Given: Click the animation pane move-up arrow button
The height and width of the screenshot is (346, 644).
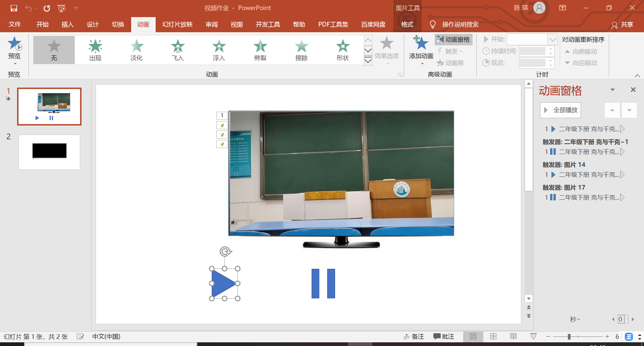Looking at the screenshot, I should pos(612,110).
